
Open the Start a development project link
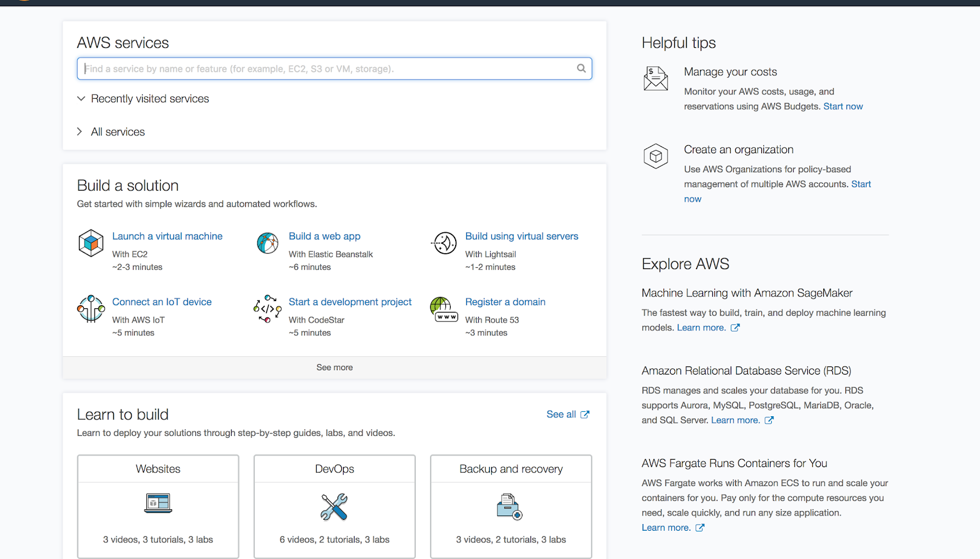pos(350,302)
